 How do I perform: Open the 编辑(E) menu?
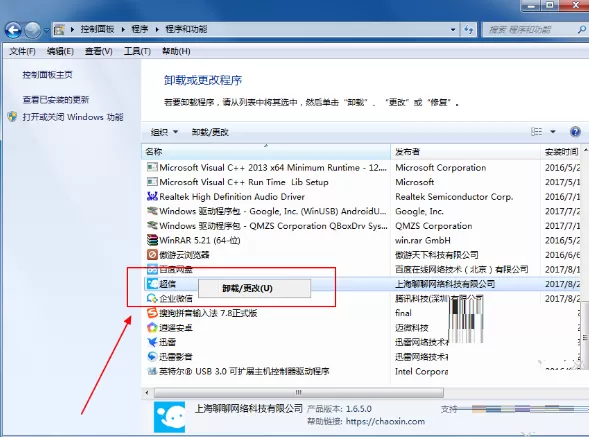click(60, 51)
